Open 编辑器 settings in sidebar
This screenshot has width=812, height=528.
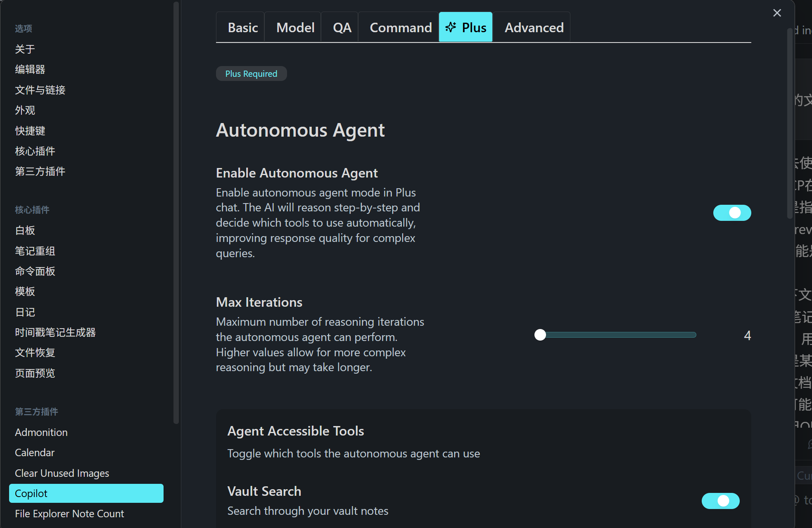[x=30, y=69]
